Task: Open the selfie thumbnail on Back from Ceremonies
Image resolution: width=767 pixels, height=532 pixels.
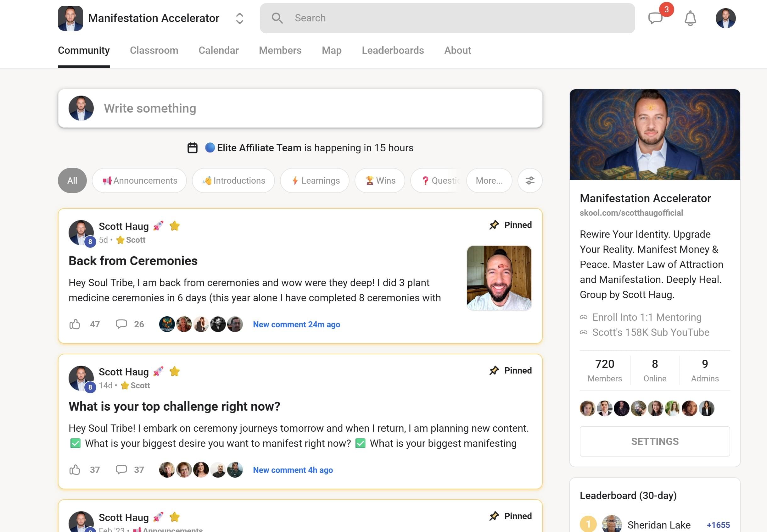Action: [499, 278]
